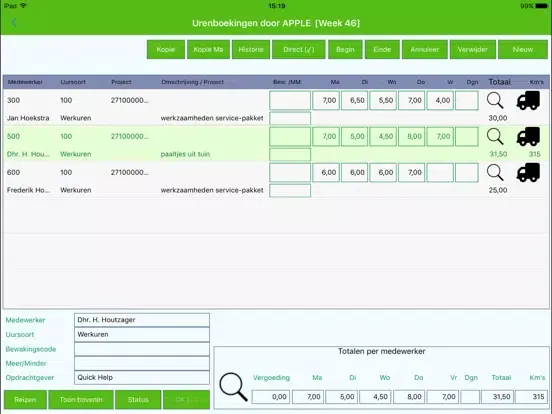Open magnifier for Jan Hoekstra row
The width and height of the screenshot is (552, 414).
(495, 101)
